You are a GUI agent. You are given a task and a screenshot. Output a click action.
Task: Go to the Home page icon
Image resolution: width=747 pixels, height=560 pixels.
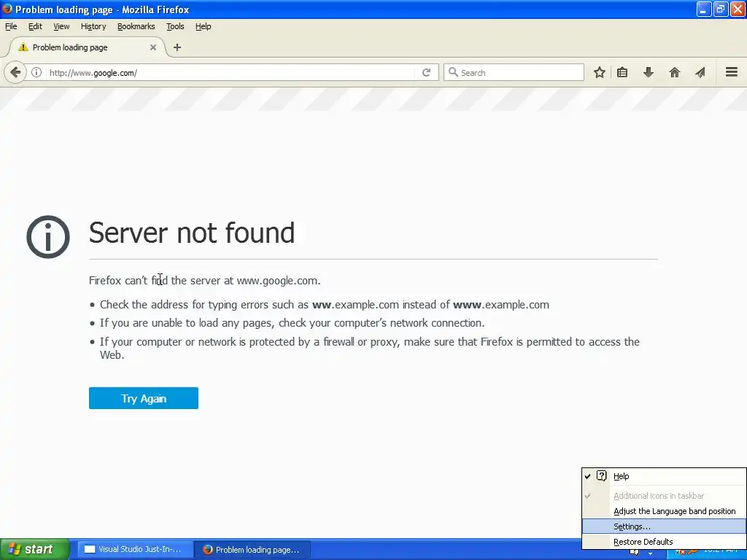click(675, 72)
